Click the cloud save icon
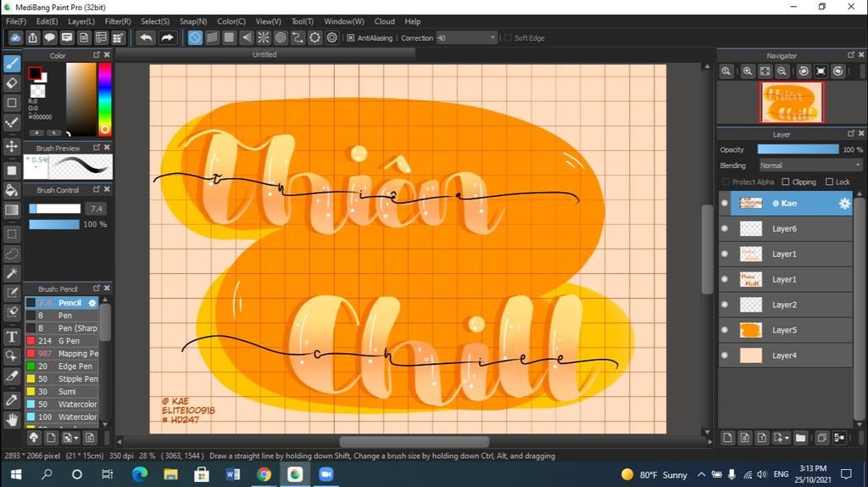The height and width of the screenshot is (487, 868). 15,37
